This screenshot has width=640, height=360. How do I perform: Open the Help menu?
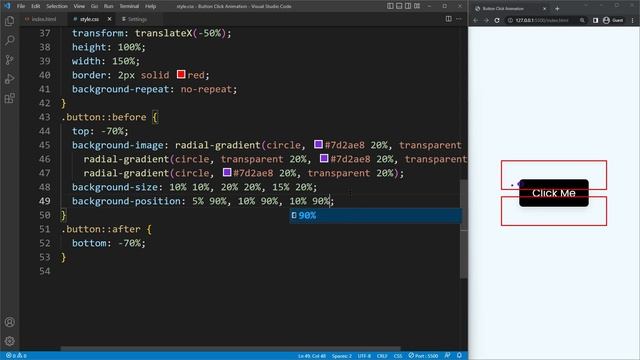click(x=151, y=6)
